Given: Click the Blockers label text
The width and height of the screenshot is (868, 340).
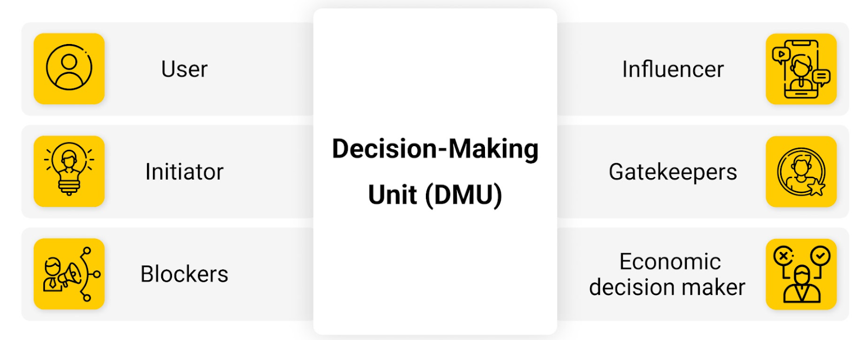Looking at the screenshot, I should tap(184, 274).
